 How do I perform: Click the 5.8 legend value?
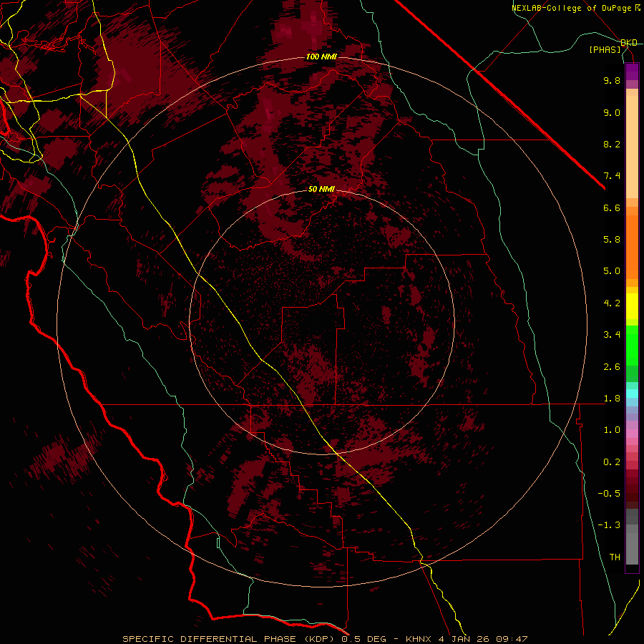click(x=612, y=240)
